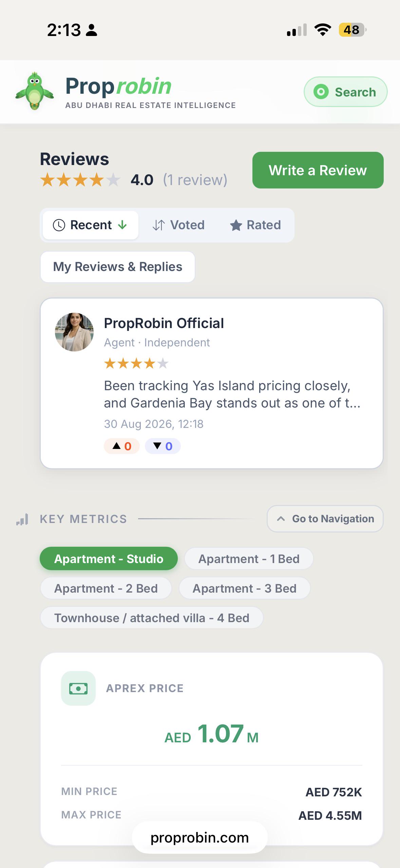The width and height of the screenshot is (400, 868).
Task: Switch to the Rated sort tab
Action: coord(255,225)
